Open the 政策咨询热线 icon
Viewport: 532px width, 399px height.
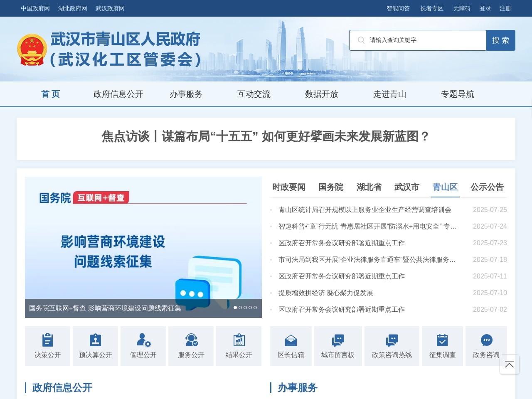(x=392, y=340)
